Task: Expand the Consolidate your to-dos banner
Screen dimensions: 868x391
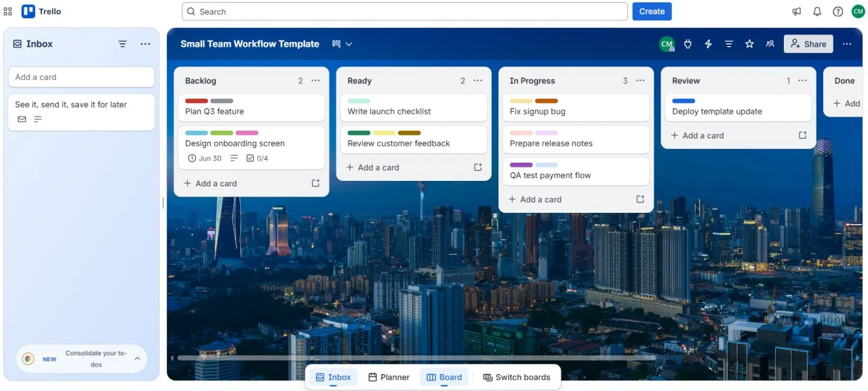Action: pyautogui.click(x=137, y=358)
